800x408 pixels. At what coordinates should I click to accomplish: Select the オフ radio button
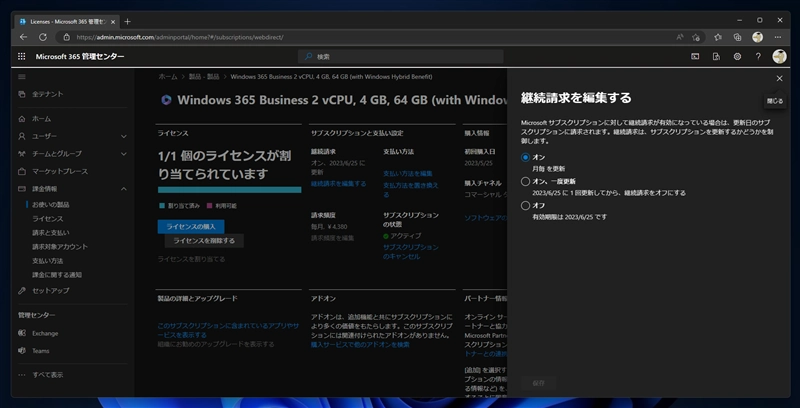(x=526, y=206)
